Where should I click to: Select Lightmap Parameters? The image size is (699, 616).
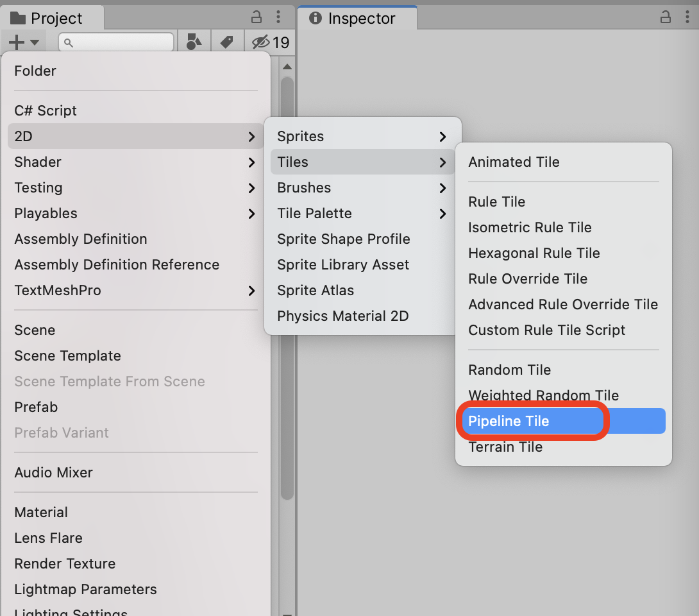click(x=135, y=589)
